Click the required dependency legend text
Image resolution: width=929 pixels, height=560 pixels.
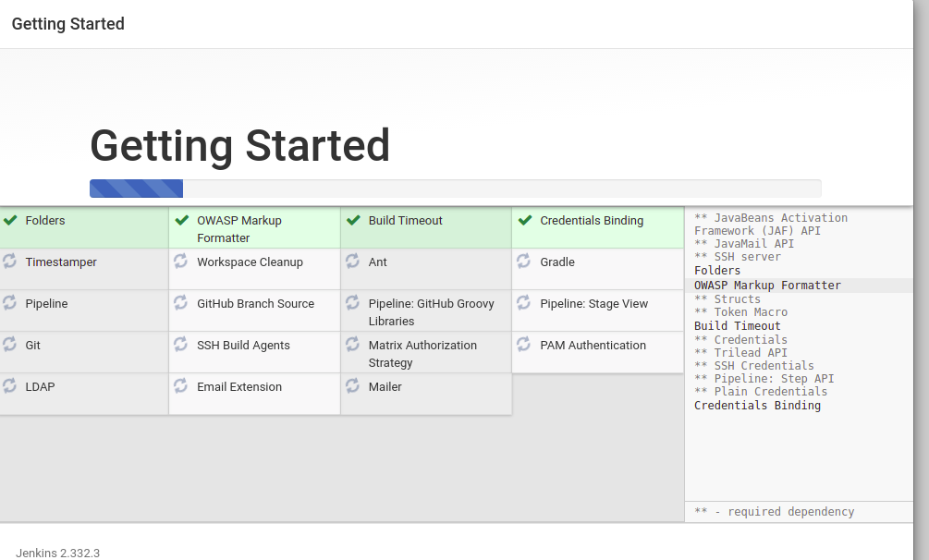pyautogui.click(x=774, y=511)
